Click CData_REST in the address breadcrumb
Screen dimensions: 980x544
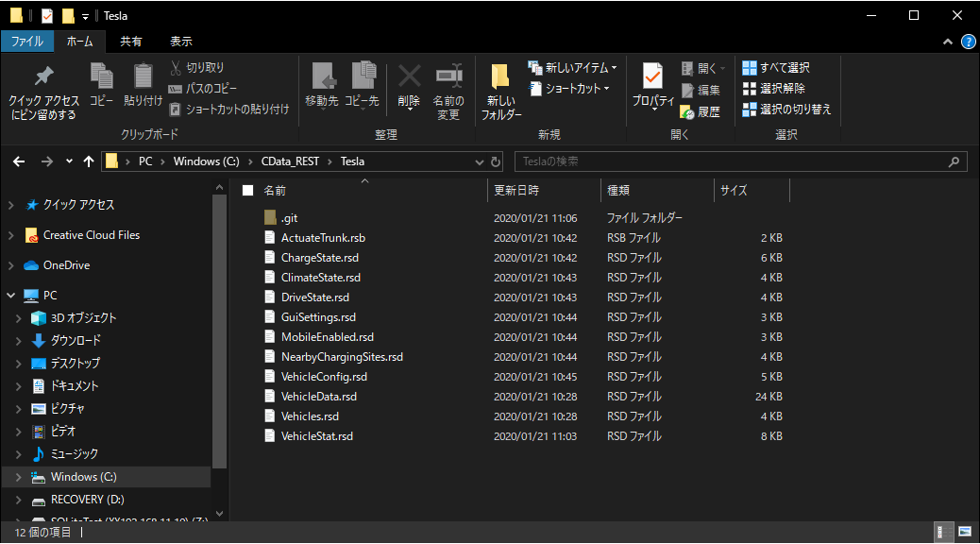[x=290, y=161]
